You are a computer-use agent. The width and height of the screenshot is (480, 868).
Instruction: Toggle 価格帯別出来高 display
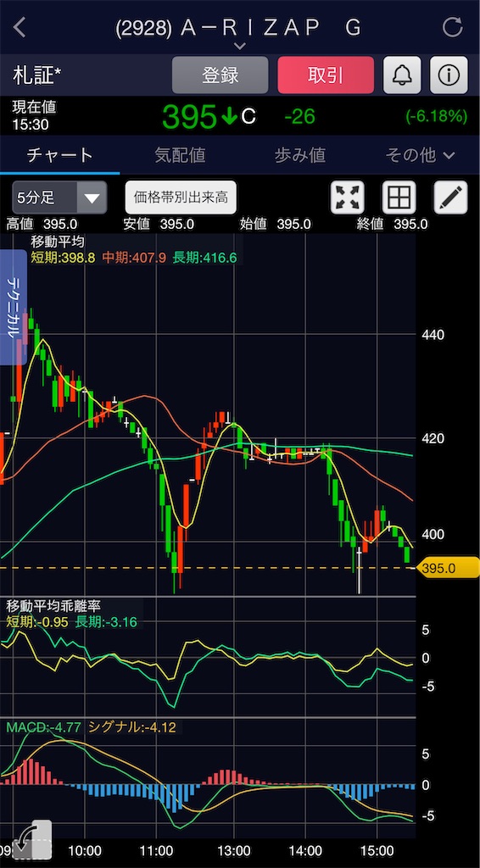181,197
